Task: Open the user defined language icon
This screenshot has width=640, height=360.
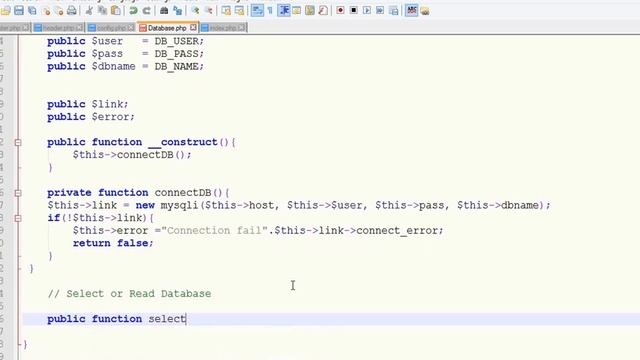Action: coord(297,10)
